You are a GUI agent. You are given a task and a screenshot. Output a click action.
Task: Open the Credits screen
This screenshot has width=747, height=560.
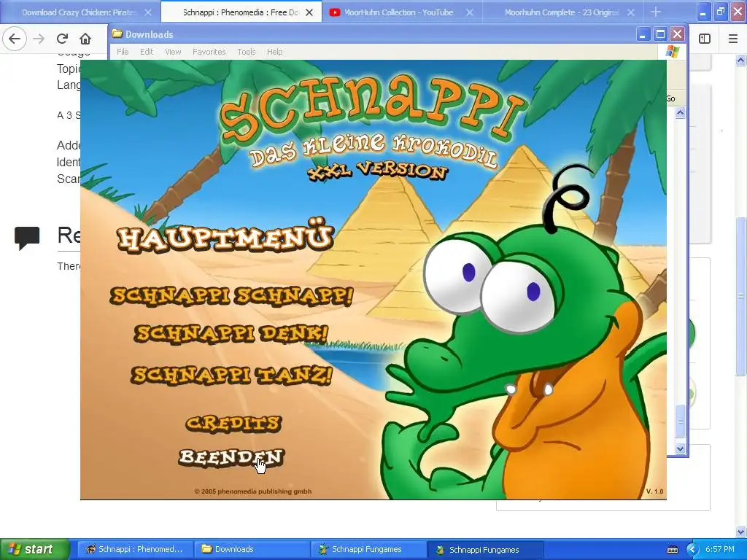(233, 423)
